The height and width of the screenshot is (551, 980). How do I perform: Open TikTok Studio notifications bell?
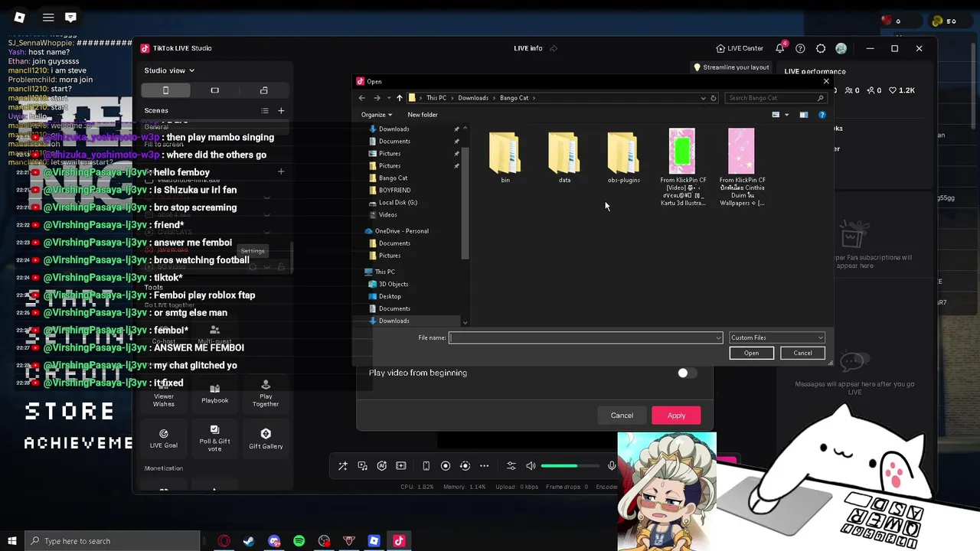pyautogui.click(x=779, y=48)
